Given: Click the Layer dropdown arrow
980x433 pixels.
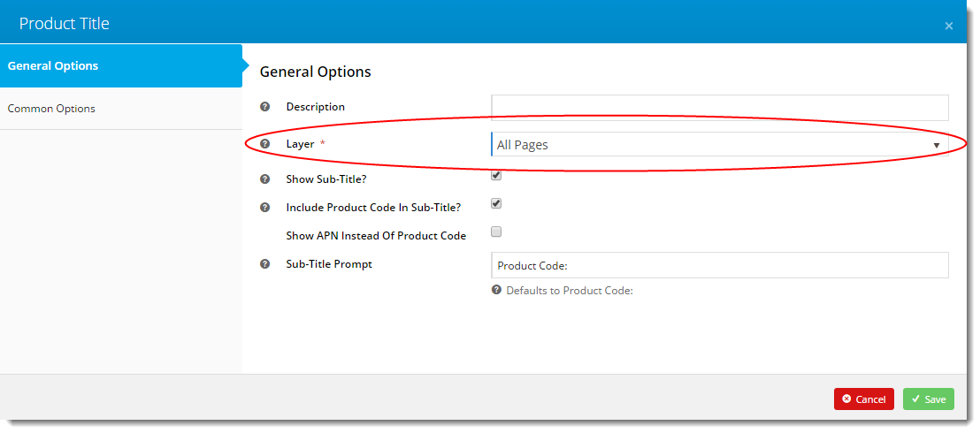Looking at the screenshot, I should click(x=937, y=146).
